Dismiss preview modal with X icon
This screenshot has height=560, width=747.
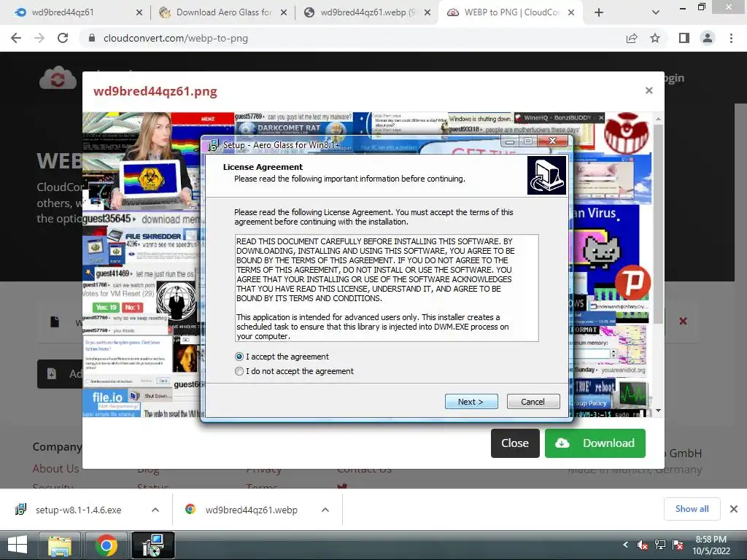click(x=649, y=90)
